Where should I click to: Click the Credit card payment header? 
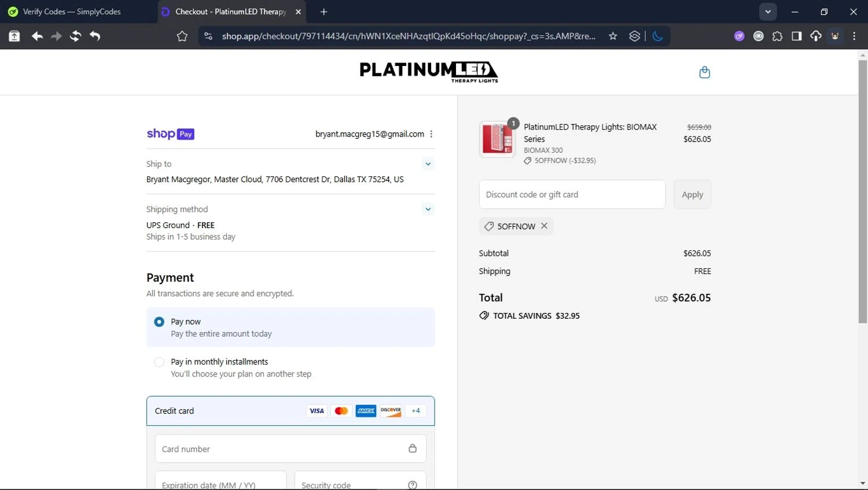[290, 411]
